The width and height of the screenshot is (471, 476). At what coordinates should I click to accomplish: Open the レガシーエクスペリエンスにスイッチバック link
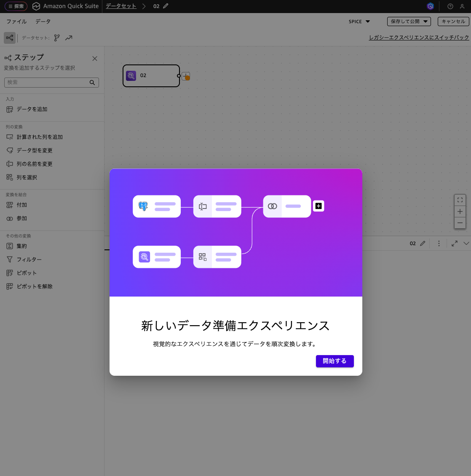[419, 37]
